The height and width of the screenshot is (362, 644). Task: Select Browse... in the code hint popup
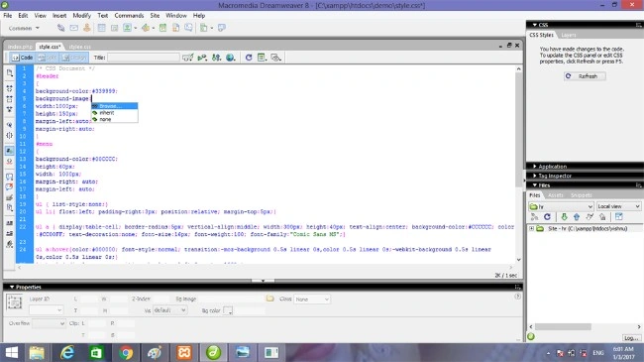[114, 106]
